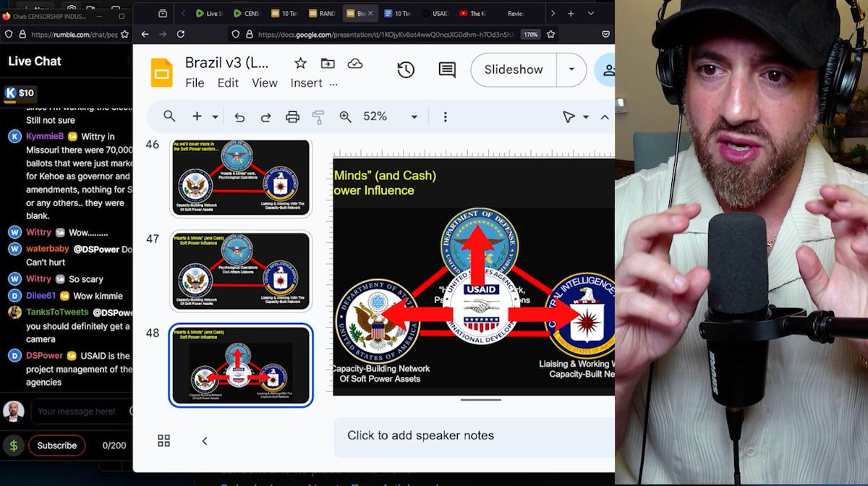Open new slide layout dropdown arrow
Screen dimensions: 868x486
[215, 117]
